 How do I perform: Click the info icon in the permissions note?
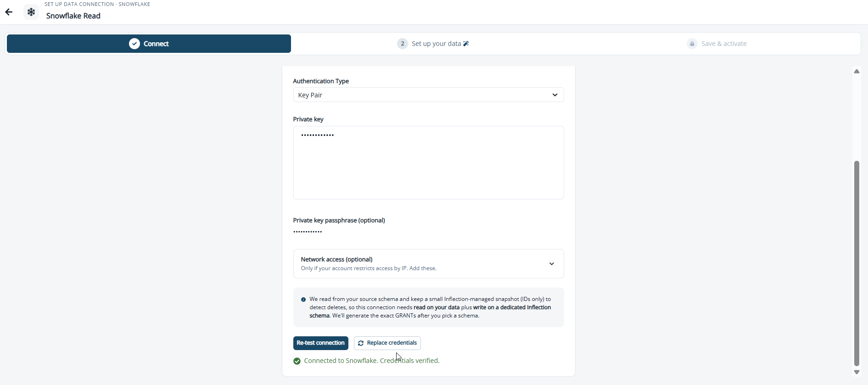click(x=303, y=300)
